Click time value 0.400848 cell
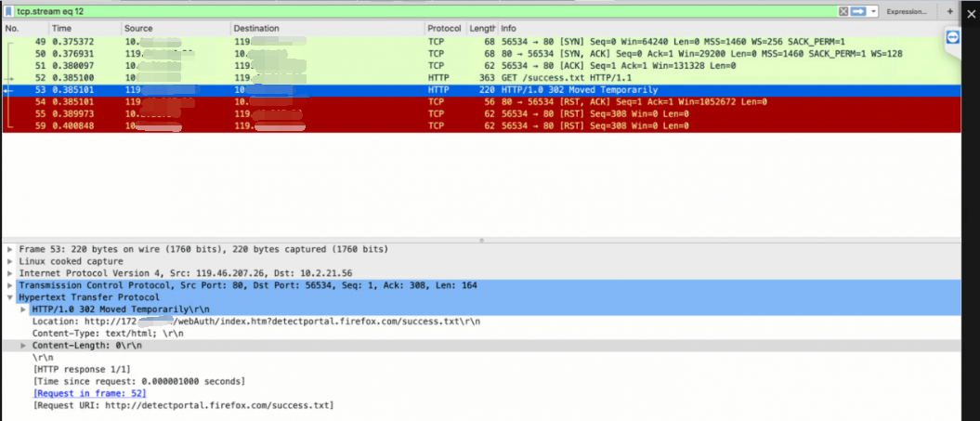The image size is (980, 421). coord(72,125)
